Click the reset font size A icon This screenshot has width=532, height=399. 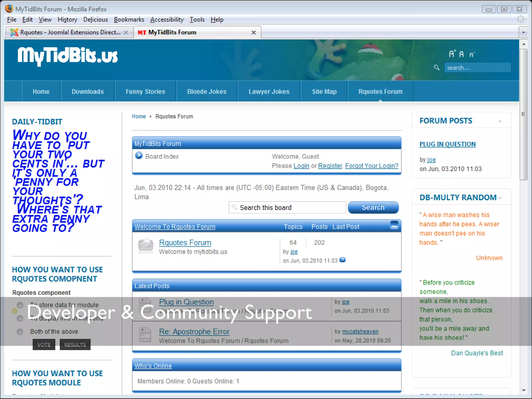(461, 54)
